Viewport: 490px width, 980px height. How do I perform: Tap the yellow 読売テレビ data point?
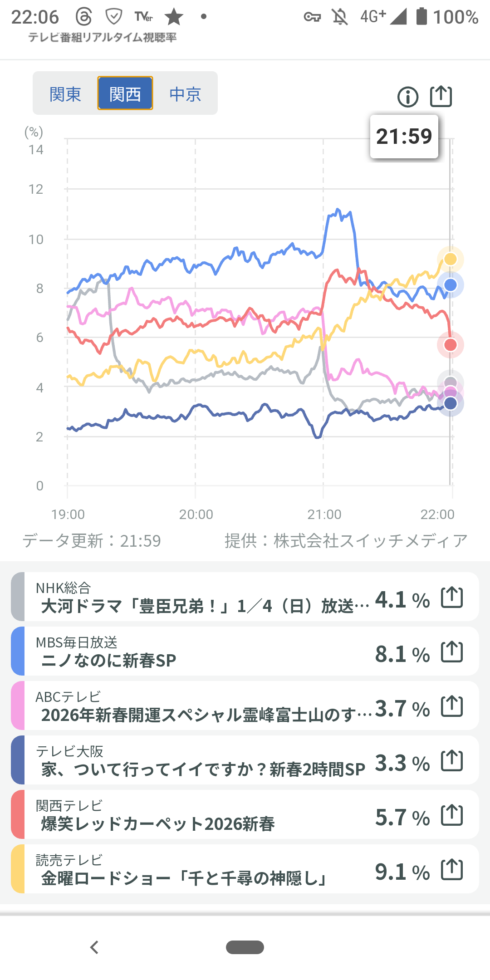[450, 259]
